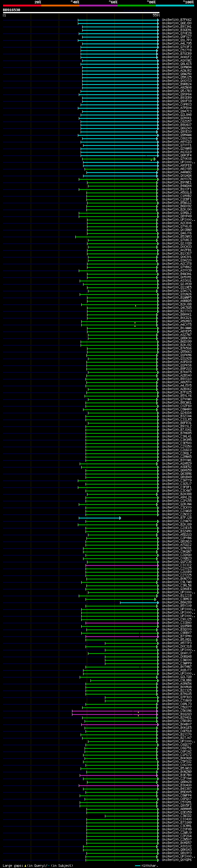Select hit label UniRef100_B3U4U0
The height and width of the screenshot is (868, 197).
177,785
